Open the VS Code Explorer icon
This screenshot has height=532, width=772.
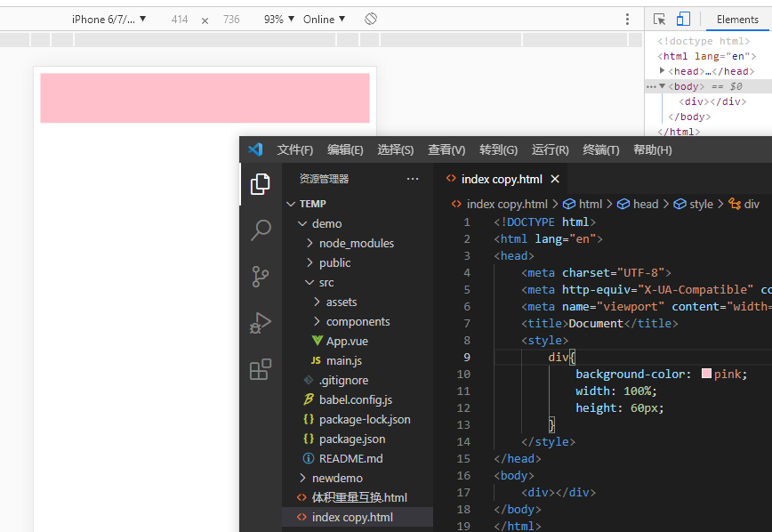click(x=260, y=184)
